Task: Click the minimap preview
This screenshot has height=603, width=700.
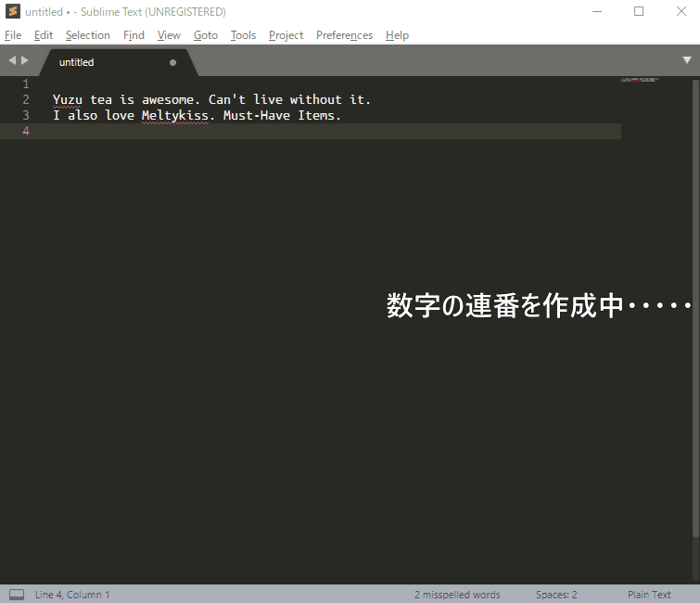Action: tap(640, 80)
